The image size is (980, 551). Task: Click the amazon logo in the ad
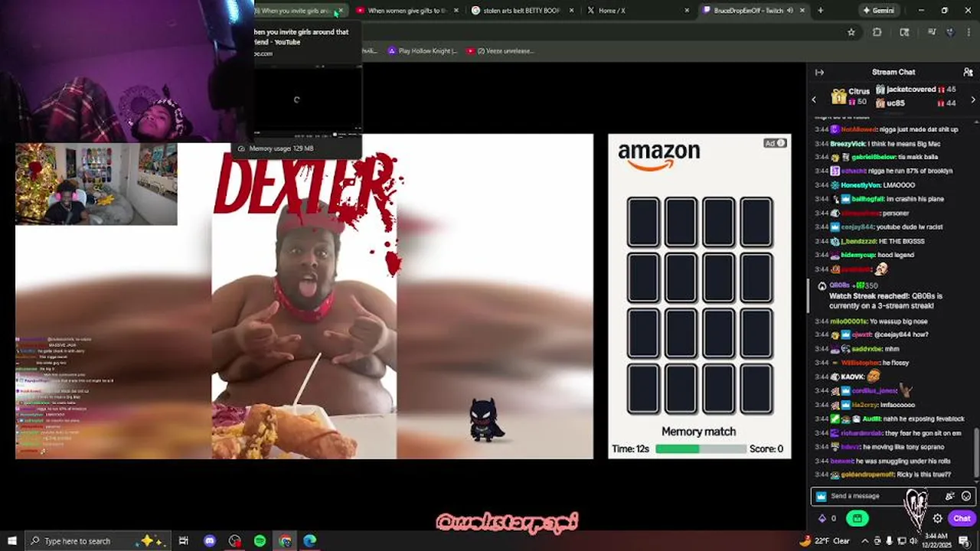(x=658, y=155)
